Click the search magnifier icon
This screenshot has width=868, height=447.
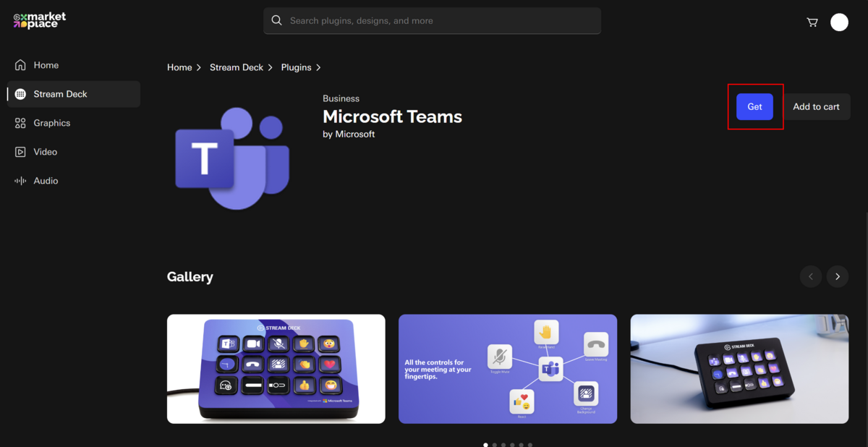(276, 21)
